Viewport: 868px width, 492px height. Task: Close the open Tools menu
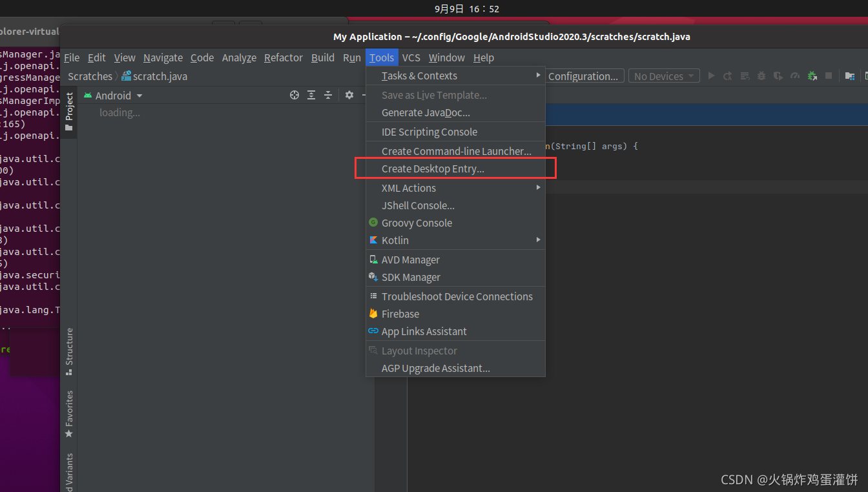tap(382, 57)
